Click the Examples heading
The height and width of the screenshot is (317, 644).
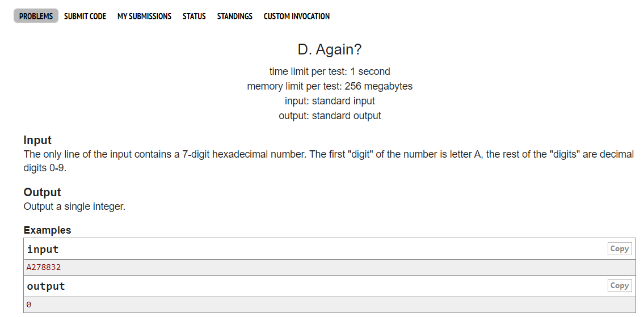(47, 230)
